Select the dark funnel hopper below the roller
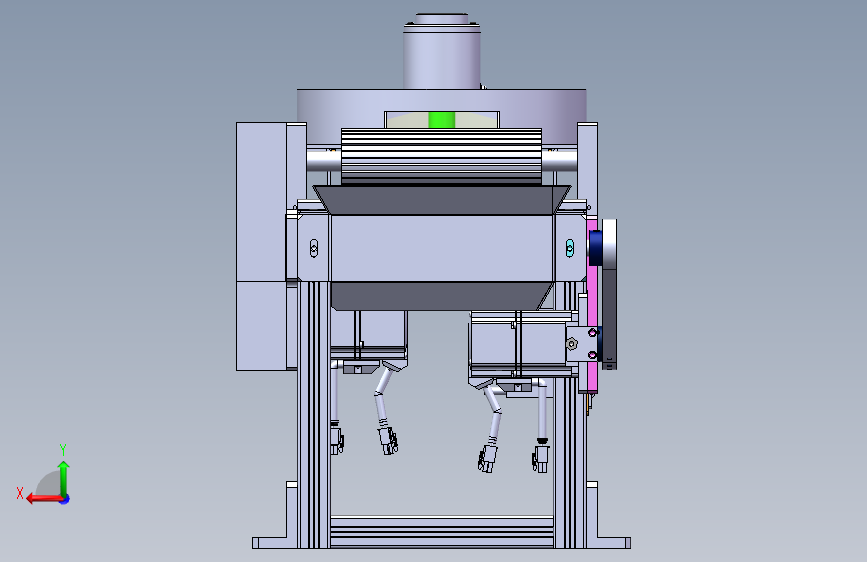The width and height of the screenshot is (867, 562). click(441, 200)
